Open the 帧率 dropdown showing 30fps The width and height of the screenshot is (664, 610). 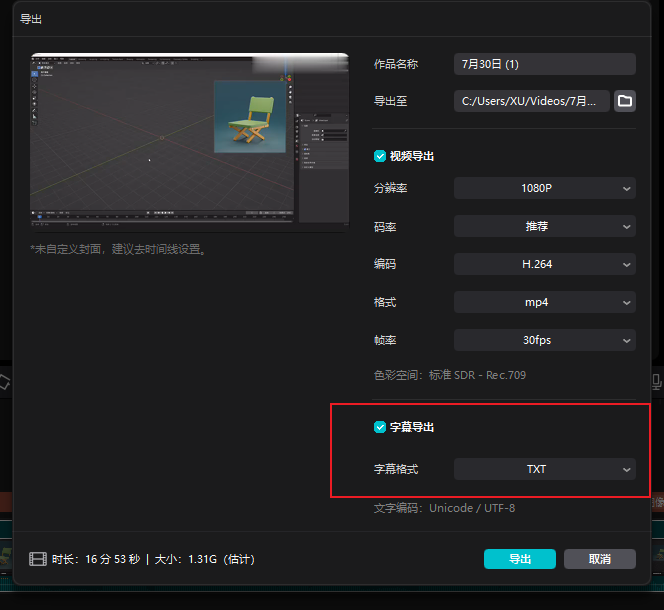click(x=544, y=340)
